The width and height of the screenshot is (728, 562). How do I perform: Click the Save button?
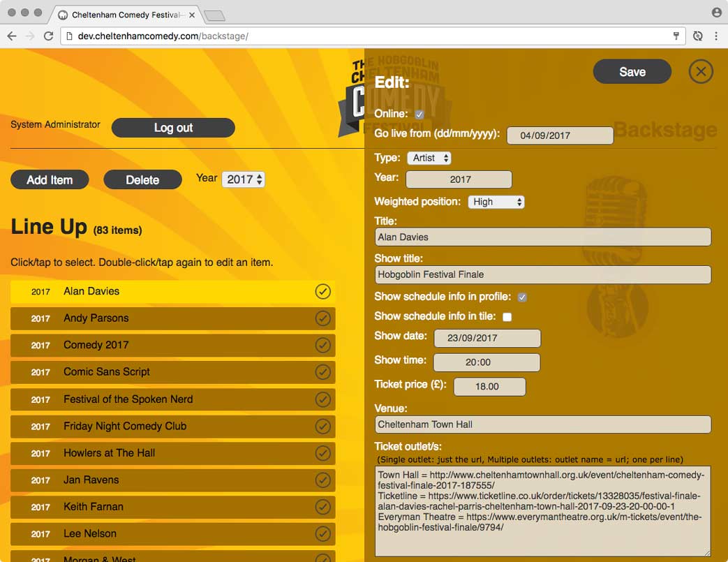click(632, 71)
